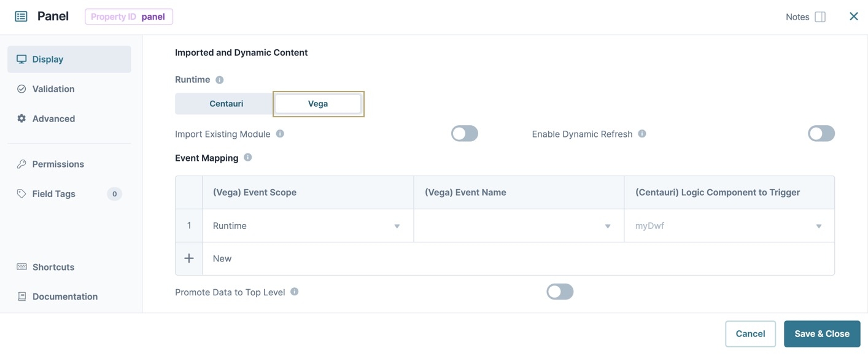Screen dimensions: 868x356
Task: Click the Validation checkmark icon
Action: pos(21,89)
